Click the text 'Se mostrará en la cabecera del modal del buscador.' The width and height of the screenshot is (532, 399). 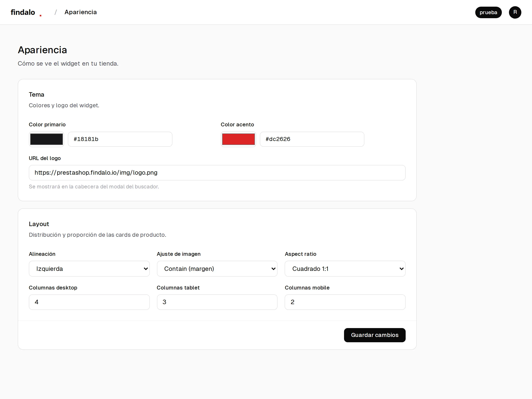pos(94,187)
